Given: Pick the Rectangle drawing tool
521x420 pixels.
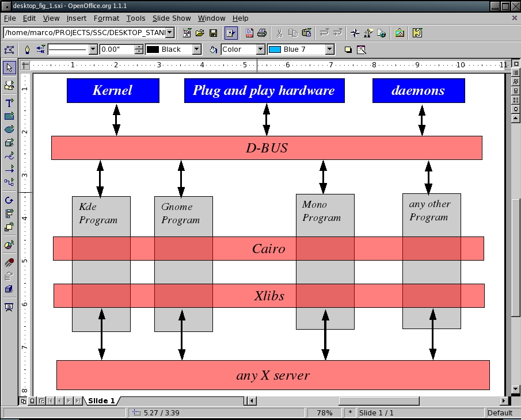Looking at the screenshot, I should pos(9,116).
